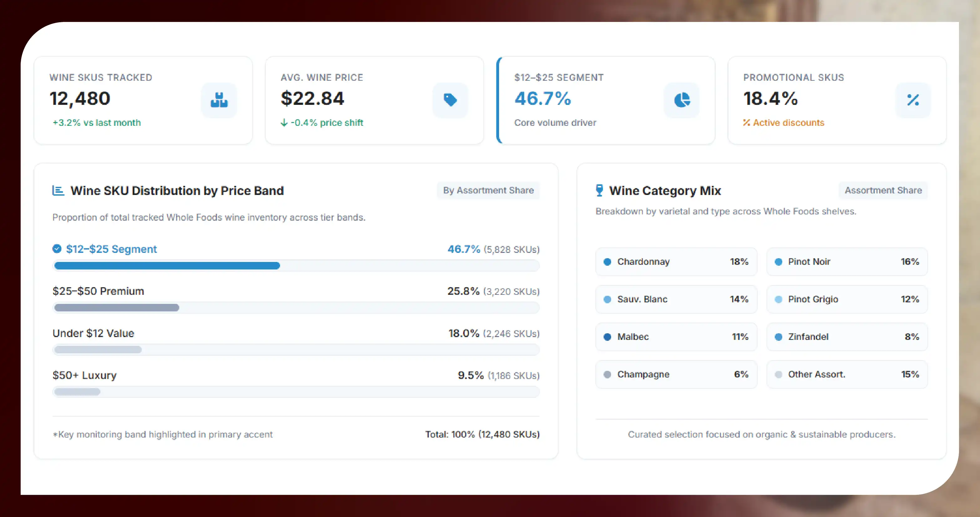Click the Total: 100% (12,480 SKUs) footer
The image size is (980, 517).
[482, 434]
